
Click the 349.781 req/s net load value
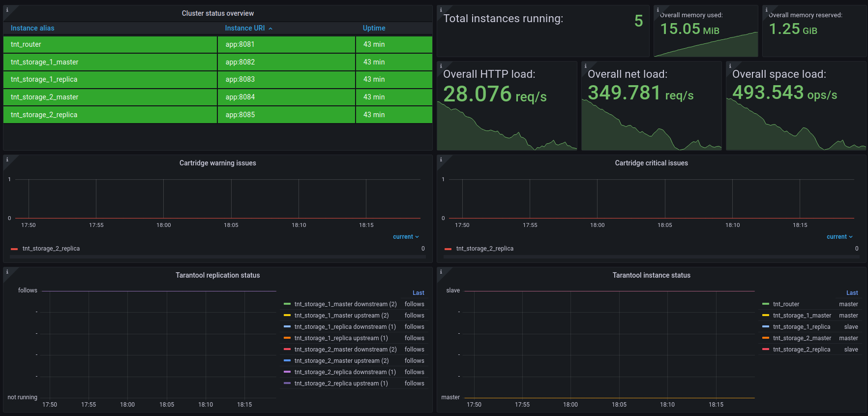click(640, 93)
